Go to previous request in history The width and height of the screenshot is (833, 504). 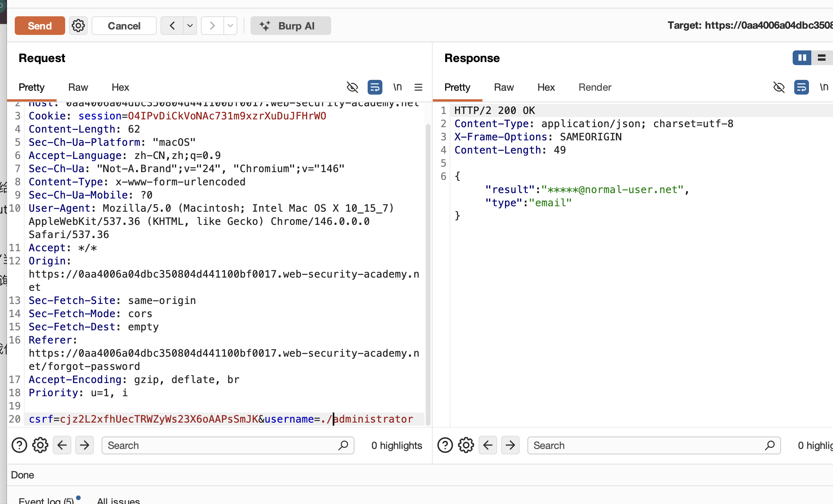[172, 26]
